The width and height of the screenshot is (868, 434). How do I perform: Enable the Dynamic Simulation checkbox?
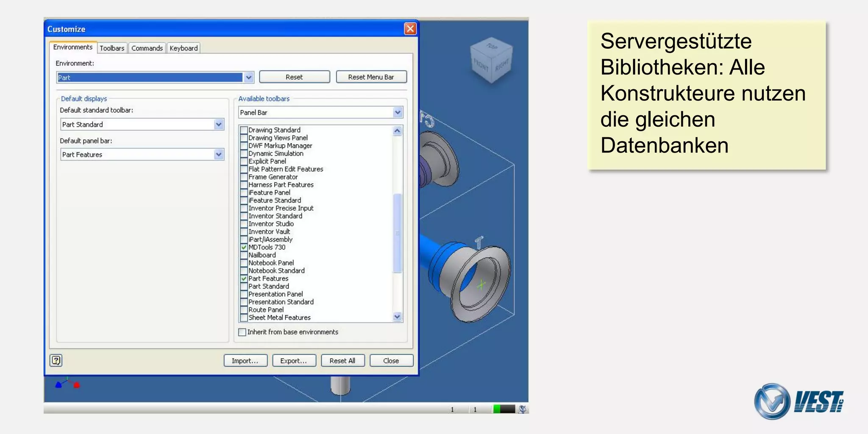(244, 153)
